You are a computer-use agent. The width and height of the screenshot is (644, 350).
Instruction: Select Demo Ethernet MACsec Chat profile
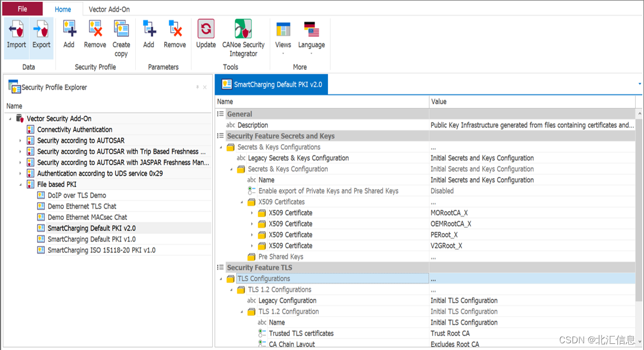pos(87,217)
